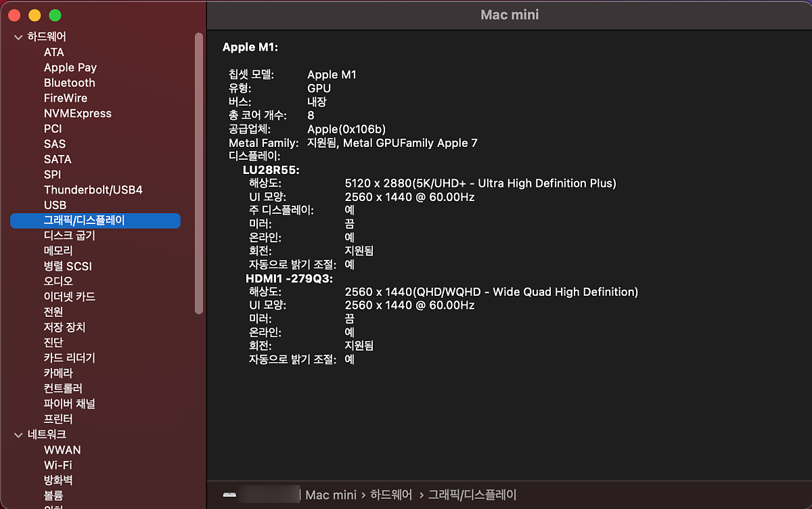Viewport: 812px width, 509px height.
Task: Click the PCI sidebar entry
Action: 53,129
